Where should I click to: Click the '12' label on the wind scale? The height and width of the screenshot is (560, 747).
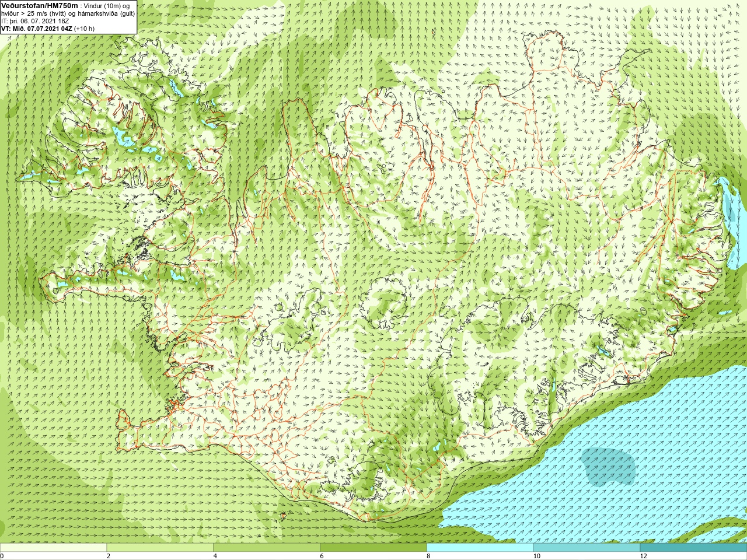643,556
